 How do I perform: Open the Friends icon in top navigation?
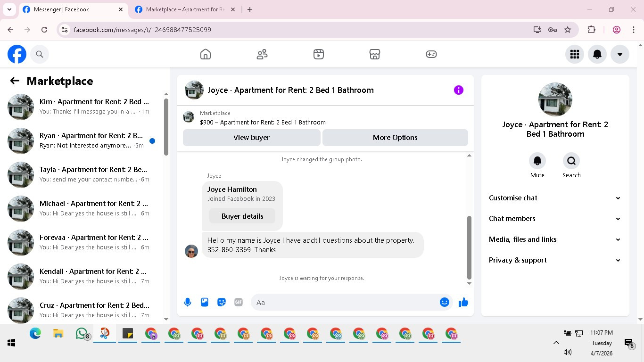point(262,54)
